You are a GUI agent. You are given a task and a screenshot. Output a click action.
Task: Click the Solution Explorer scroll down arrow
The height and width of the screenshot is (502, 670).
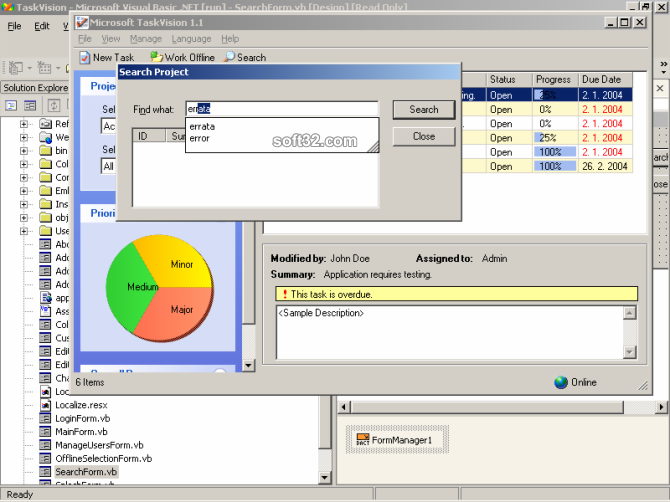pos(325,477)
